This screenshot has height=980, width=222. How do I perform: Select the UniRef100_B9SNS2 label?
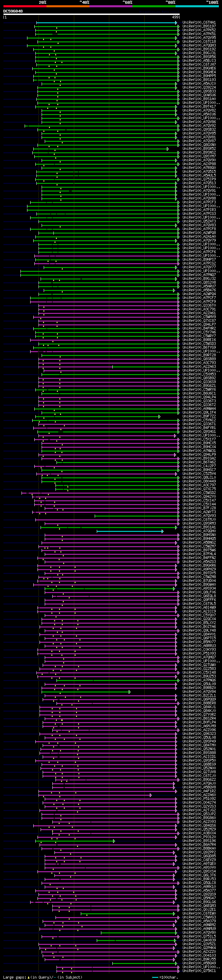199,152
